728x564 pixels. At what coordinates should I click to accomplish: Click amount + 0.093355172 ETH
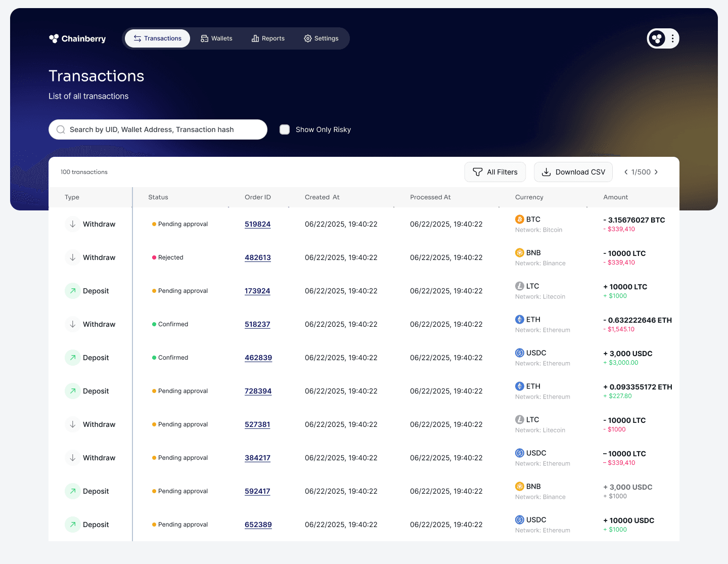coord(638,387)
